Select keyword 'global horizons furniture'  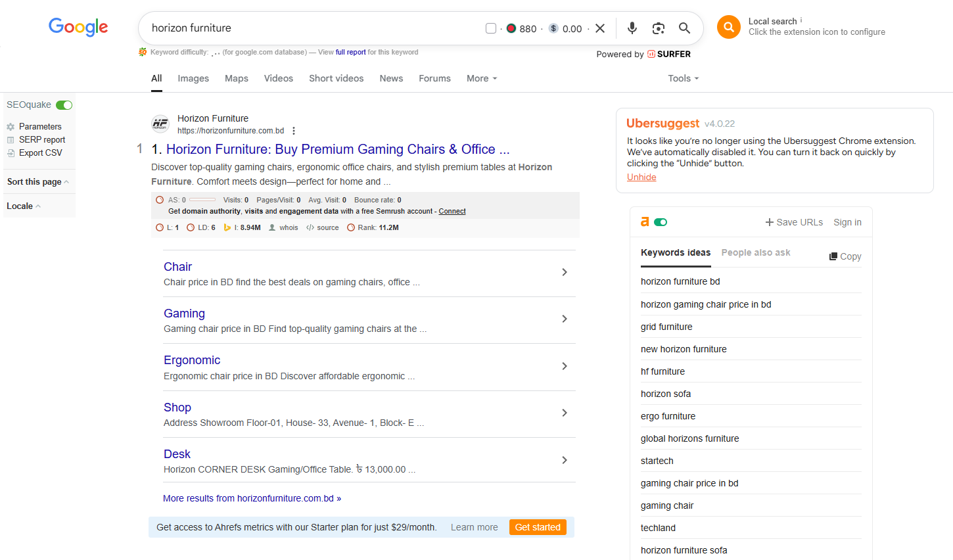coord(690,438)
